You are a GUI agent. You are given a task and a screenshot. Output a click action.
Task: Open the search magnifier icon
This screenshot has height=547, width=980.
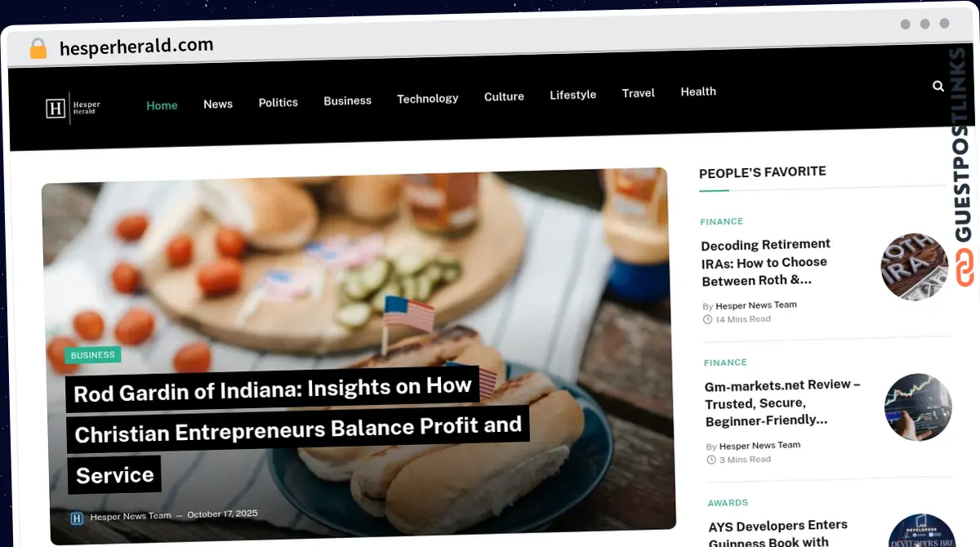938,86
